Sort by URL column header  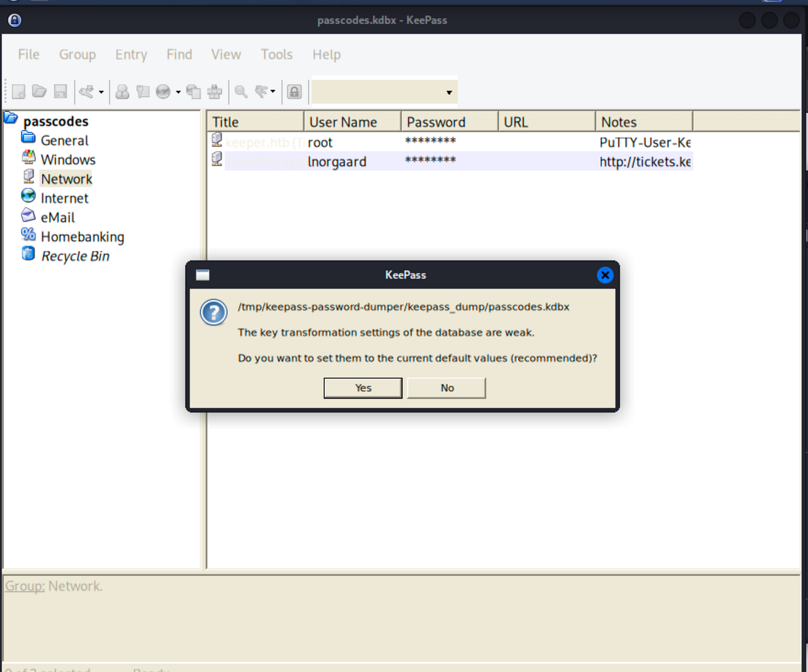[x=547, y=122]
